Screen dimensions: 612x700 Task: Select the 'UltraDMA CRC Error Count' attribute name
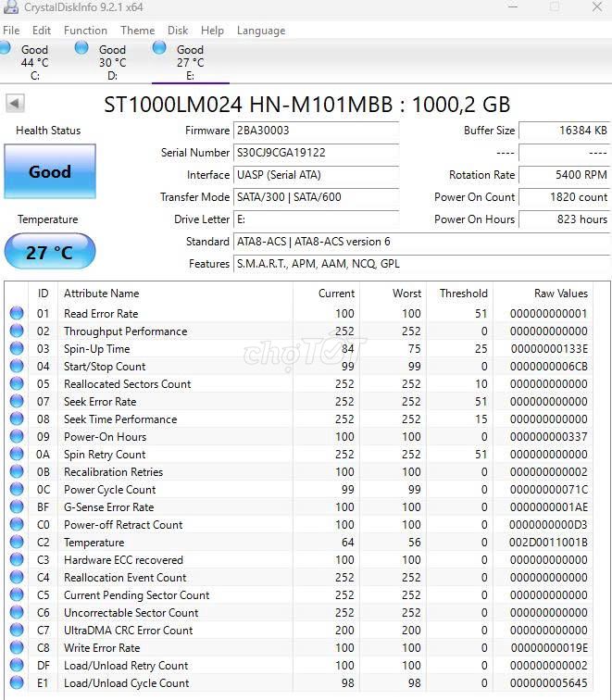pyautogui.click(x=128, y=631)
